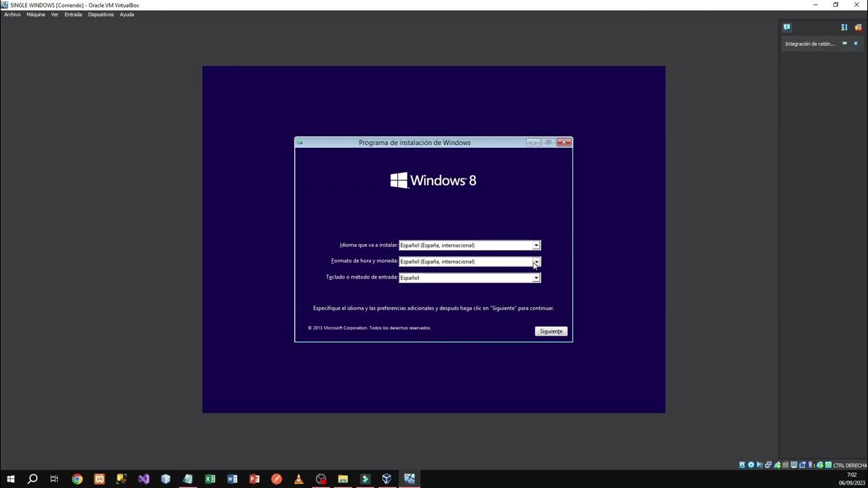Open the Dispositivos menu
The image size is (868, 488).
(x=101, y=14)
